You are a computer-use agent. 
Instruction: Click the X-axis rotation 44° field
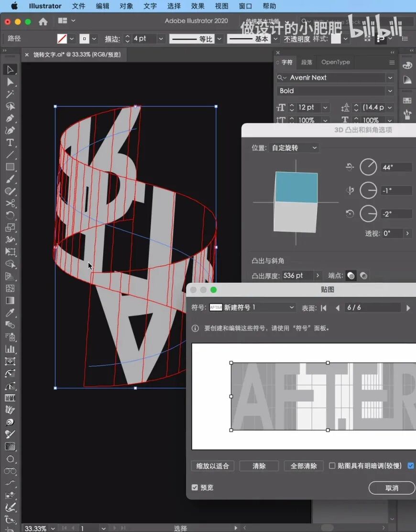pos(397,167)
